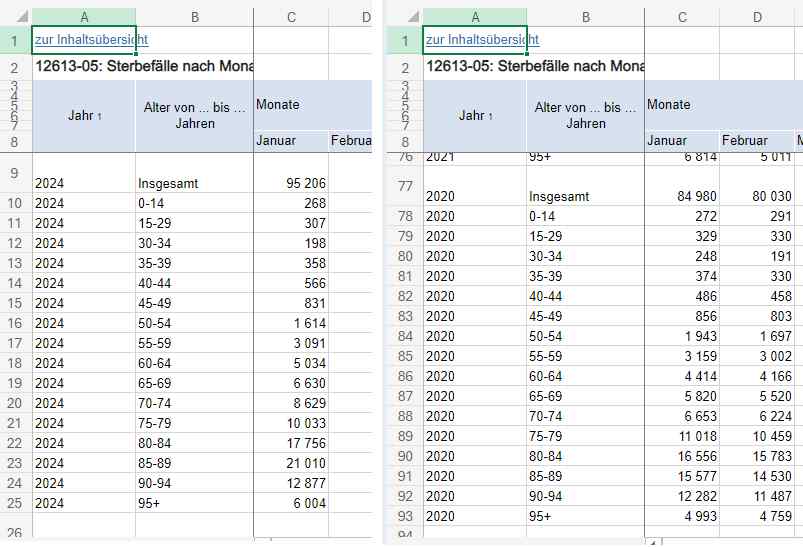The image size is (803, 547).
Task: Click the 'Jahr' header cell in left pane
Action: (x=84, y=116)
